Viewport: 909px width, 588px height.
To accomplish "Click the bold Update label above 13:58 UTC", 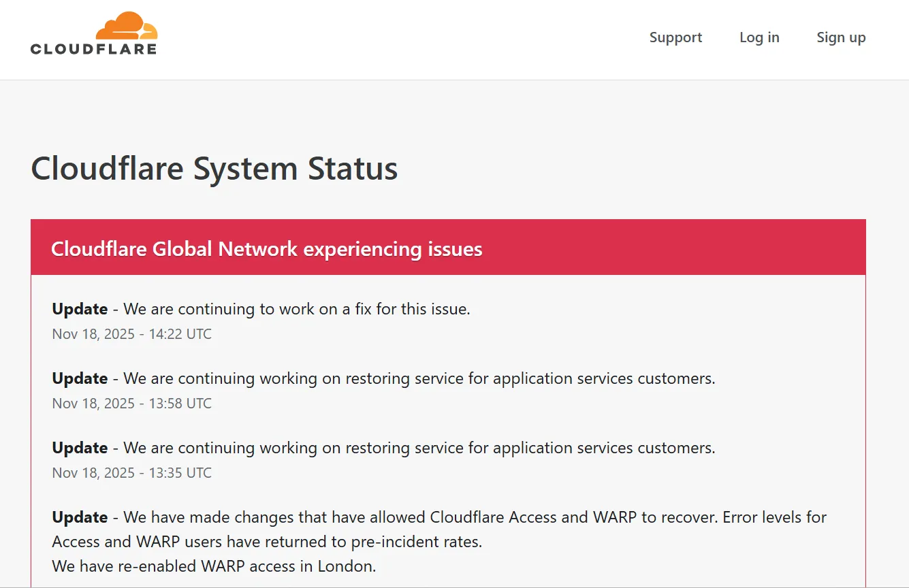I will [x=80, y=378].
